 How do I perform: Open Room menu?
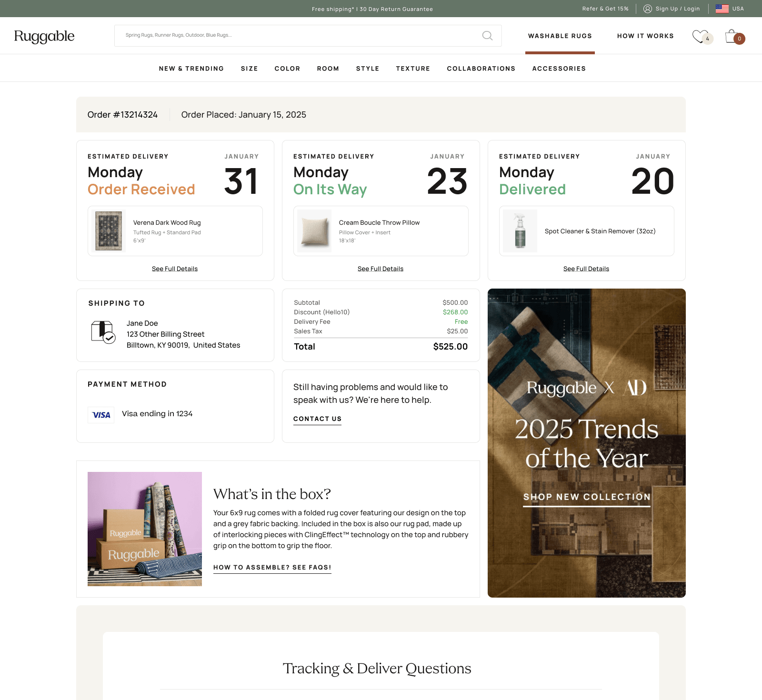click(x=328, y=69)
